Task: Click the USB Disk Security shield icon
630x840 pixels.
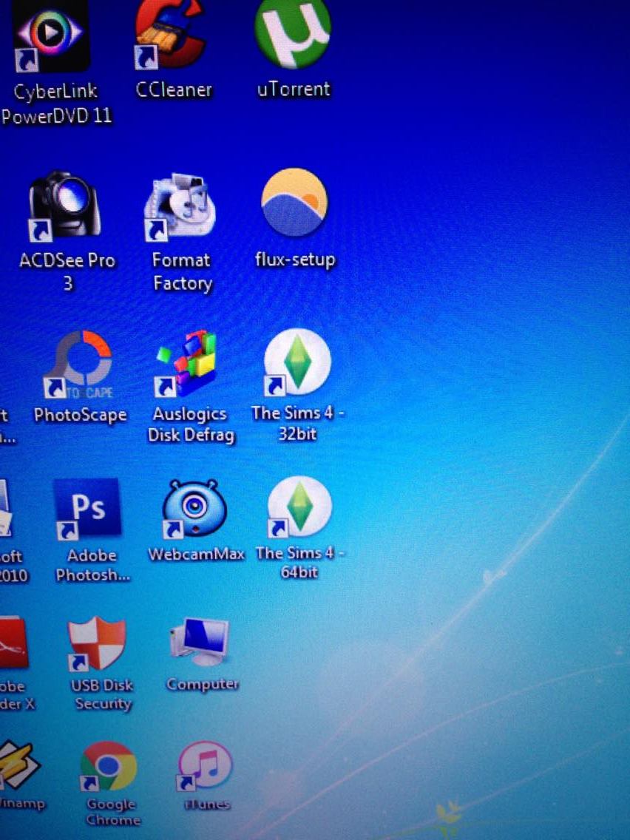Action: pos(97,645)
